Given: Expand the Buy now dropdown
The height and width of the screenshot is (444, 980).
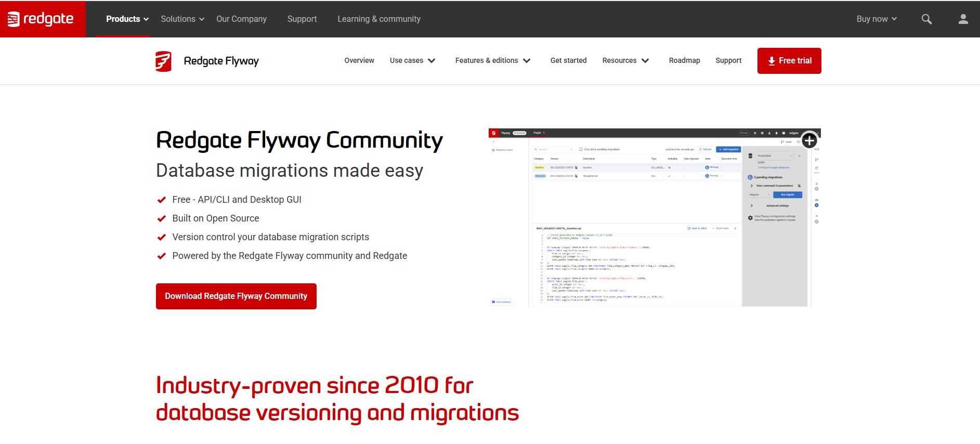Looking at the screenshot, I should tap(877, 19).
